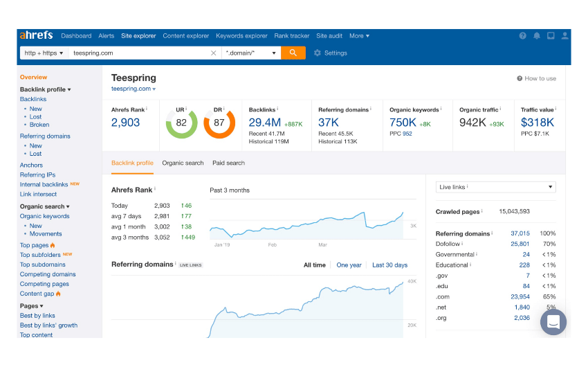This screenshot has height=367, width=588.
Task: Go to Content explorer
Action: tap(185, 35)
